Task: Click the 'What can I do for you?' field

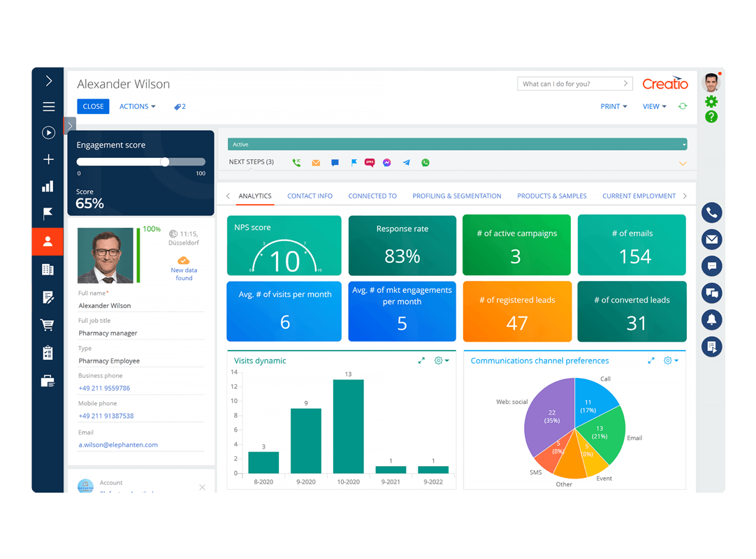Action: pyautogui.click(x=575, y=84)
